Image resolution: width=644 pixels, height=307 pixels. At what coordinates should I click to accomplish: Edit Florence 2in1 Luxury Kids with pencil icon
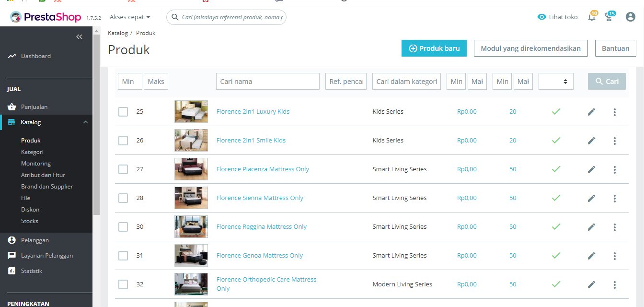coord(592,112)
